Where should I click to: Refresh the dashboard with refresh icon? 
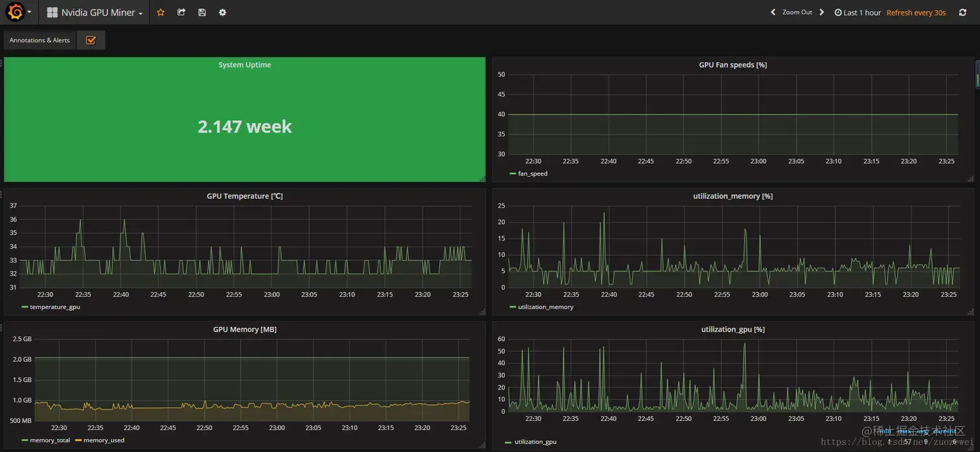962,12
